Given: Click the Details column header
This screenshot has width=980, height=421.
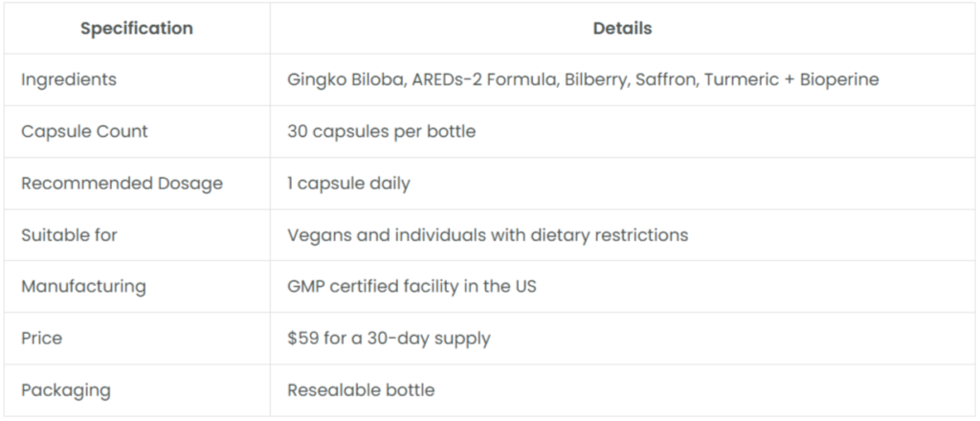Looking at the screenshot, I should [622, 29].
